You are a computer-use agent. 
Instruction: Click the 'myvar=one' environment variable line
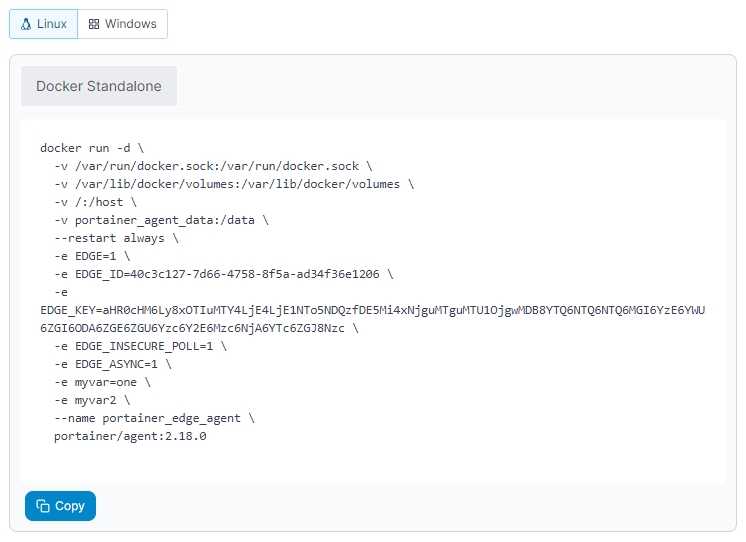102,382
